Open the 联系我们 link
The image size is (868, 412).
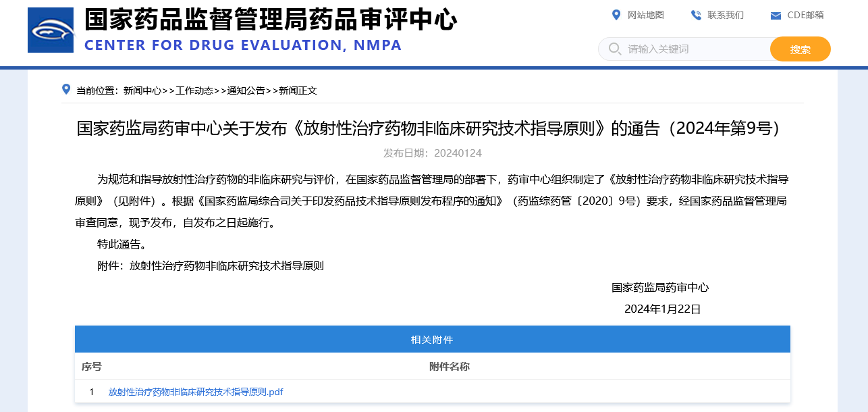point(726,15)
